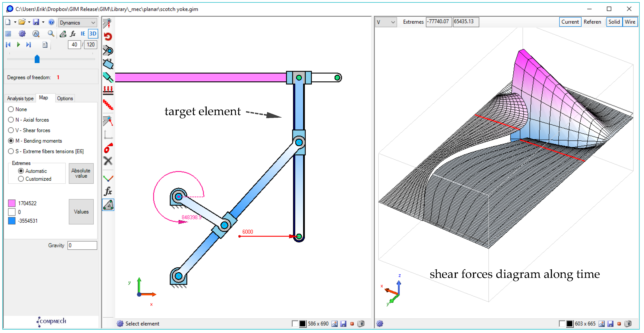Open the Options tab
This screenshot has width=644, height=333.
(x=65, y=99)
